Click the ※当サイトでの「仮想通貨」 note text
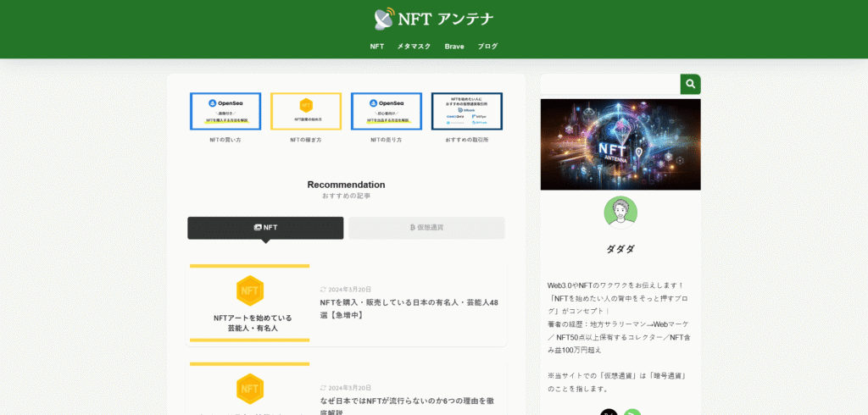The height and width of the screenshot is (415, 868). [617, 382]
